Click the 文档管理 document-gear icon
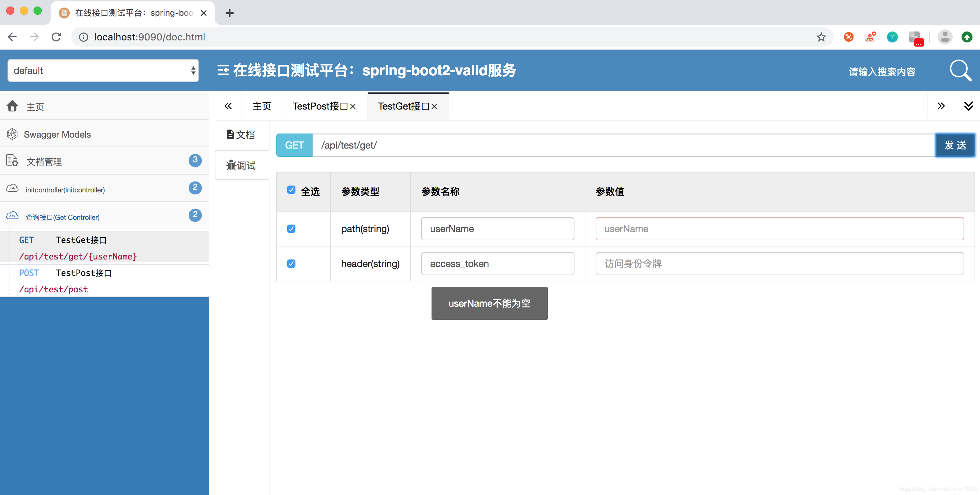The width and height of the screenshot is (980, 495). (12, 161)
